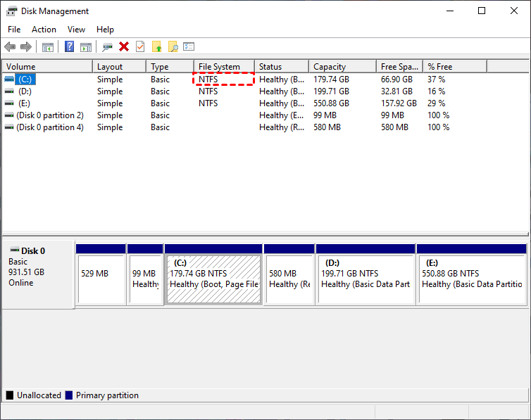This screenshot has height=420, width=531.
Task: Sort by the Capacity column header
Action: pos(343,67)
